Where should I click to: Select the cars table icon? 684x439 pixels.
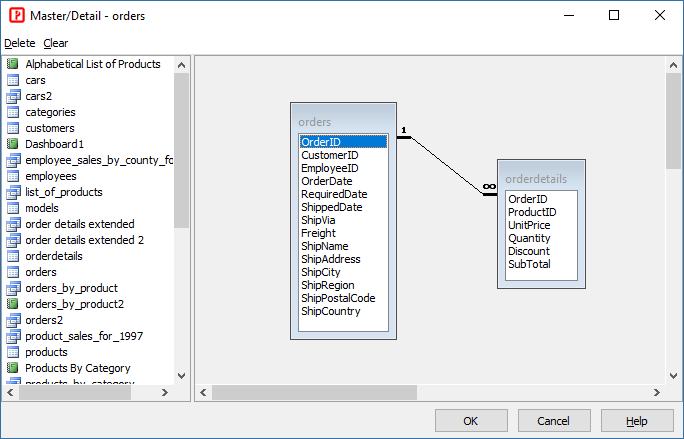click(x=13, y=80)
